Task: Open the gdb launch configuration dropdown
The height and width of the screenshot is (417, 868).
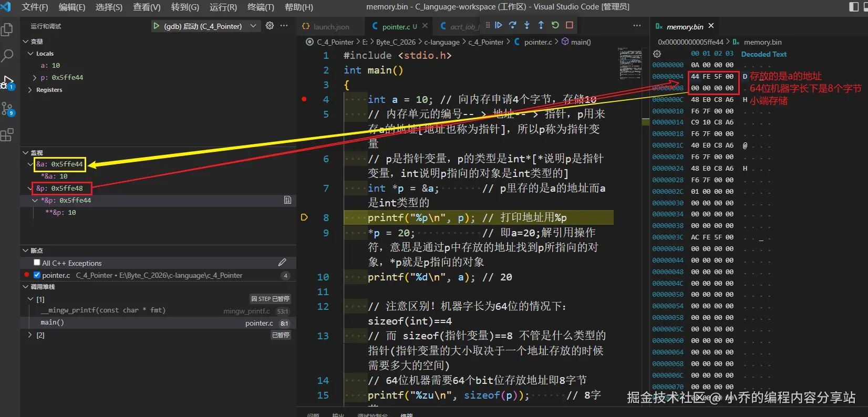Action: point(253,26)
